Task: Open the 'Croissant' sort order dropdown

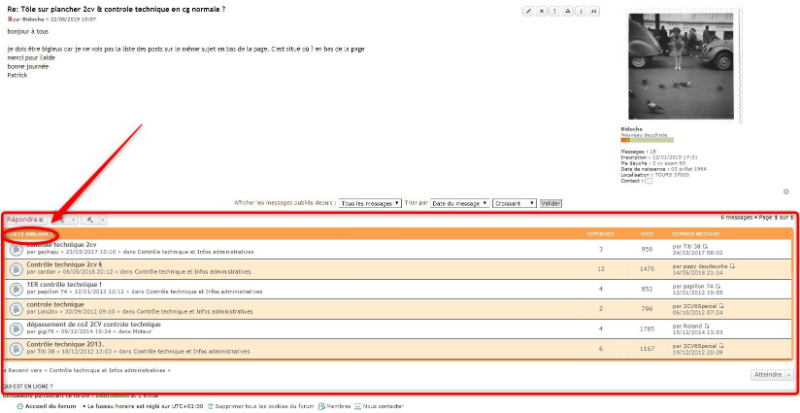Action: [514, 203]
